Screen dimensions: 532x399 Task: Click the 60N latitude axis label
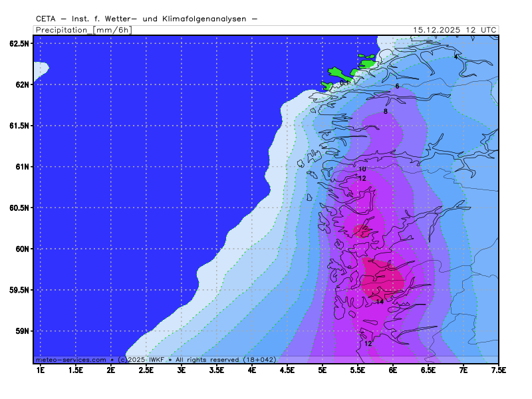coord(21,249)
